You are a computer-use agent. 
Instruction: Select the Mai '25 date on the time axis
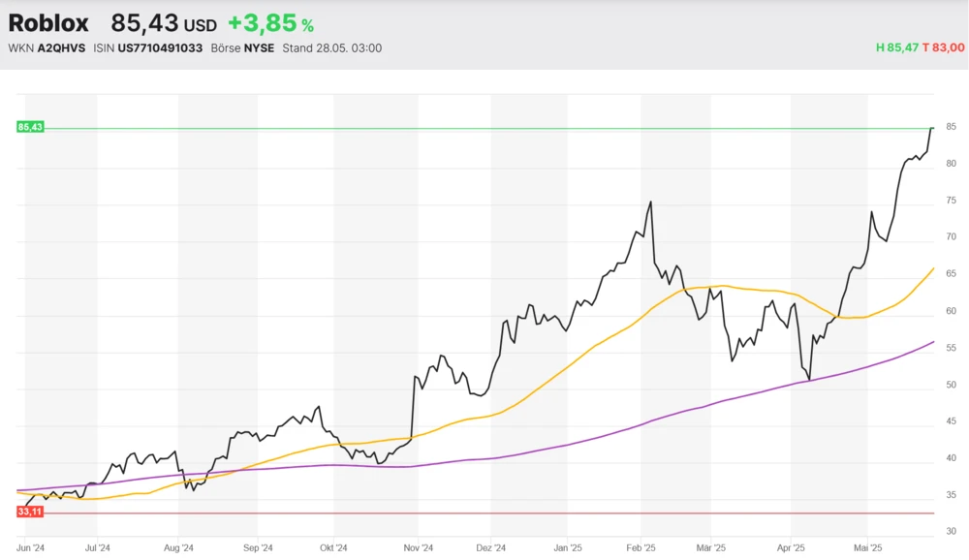coord(868,547)
